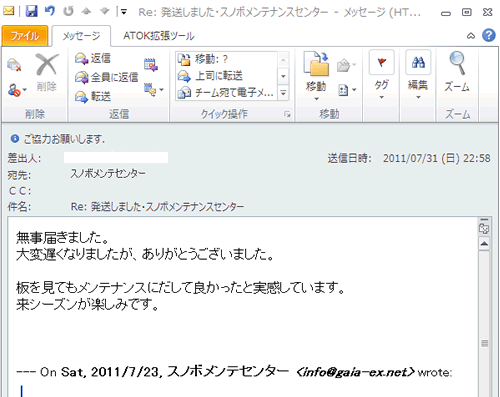Screen dimensions: 500x397
Task: Select quick step 移動: ?
Action: pyautogui.click(x=227, y=59)
